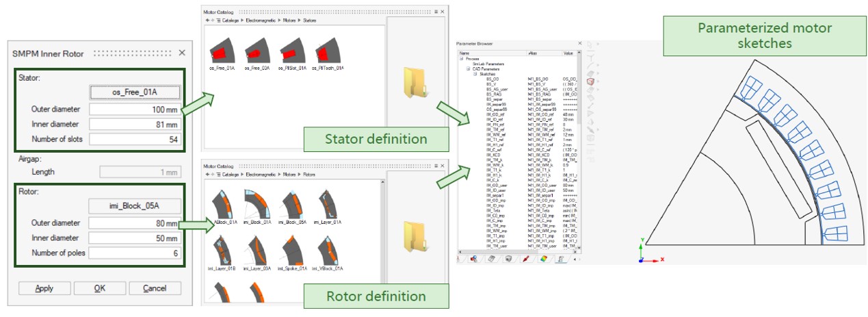Pick the imi_Layer_03A rotor icon
This screenshot has width=868, height=317.
pos(259,251)
